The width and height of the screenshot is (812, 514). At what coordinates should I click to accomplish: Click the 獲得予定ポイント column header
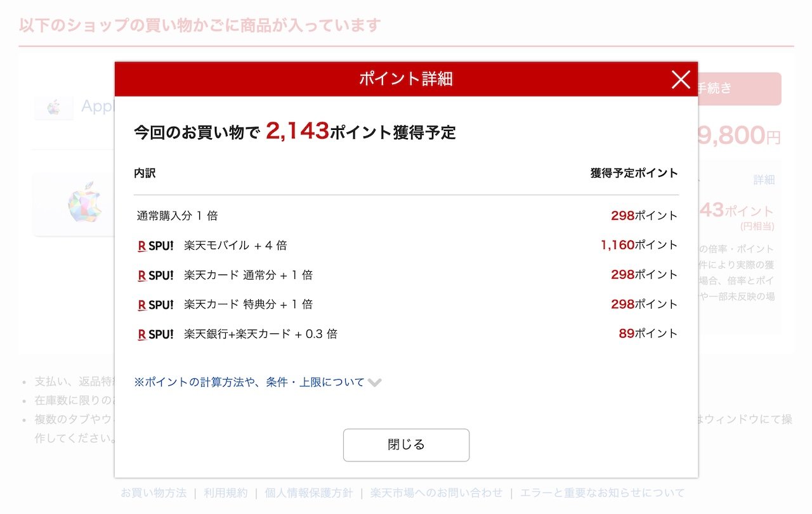634,173
